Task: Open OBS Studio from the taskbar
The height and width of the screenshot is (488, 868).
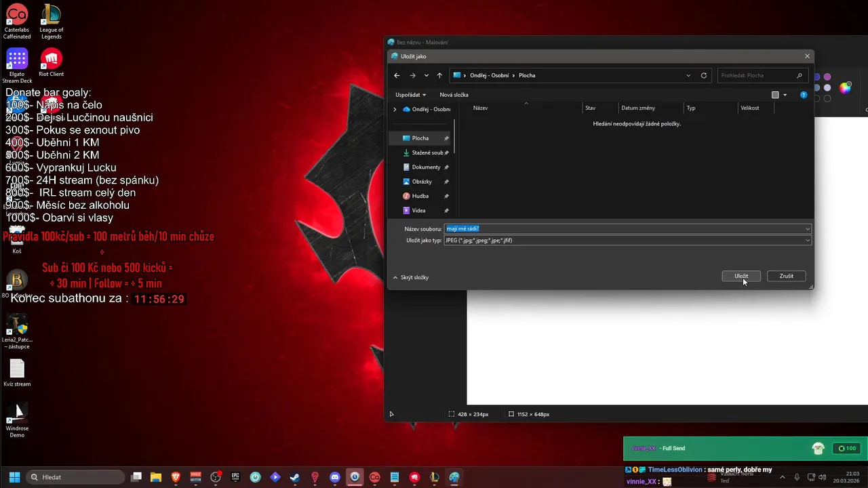Action: [x=216, y=477]
